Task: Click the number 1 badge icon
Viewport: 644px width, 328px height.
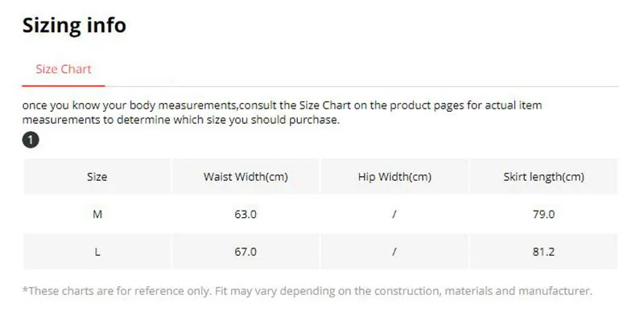Action: (x=31, y=141)
